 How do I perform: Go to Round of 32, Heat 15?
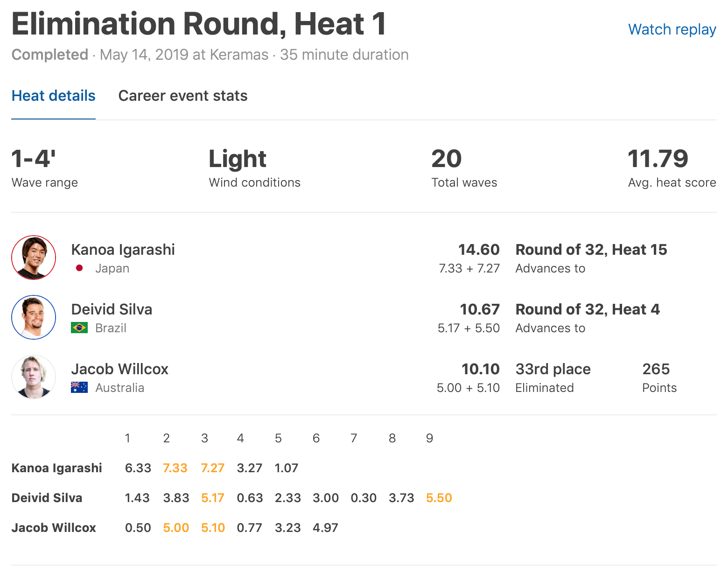pyautogui.click(x=591, y=250)
